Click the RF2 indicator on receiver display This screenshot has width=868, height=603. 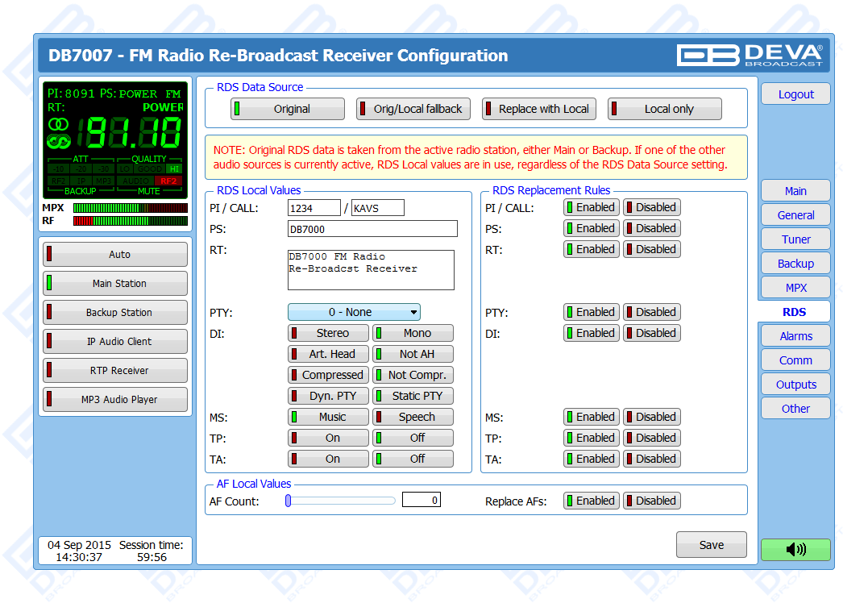[x=168, y=181]
